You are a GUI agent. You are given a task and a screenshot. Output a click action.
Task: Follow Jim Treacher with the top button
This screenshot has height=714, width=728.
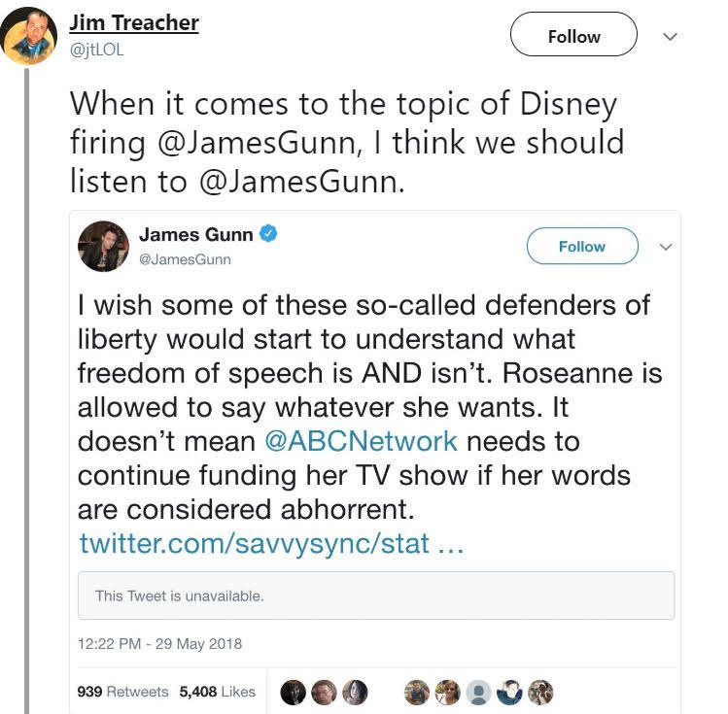pyautogui.click(x=573, y=34)
